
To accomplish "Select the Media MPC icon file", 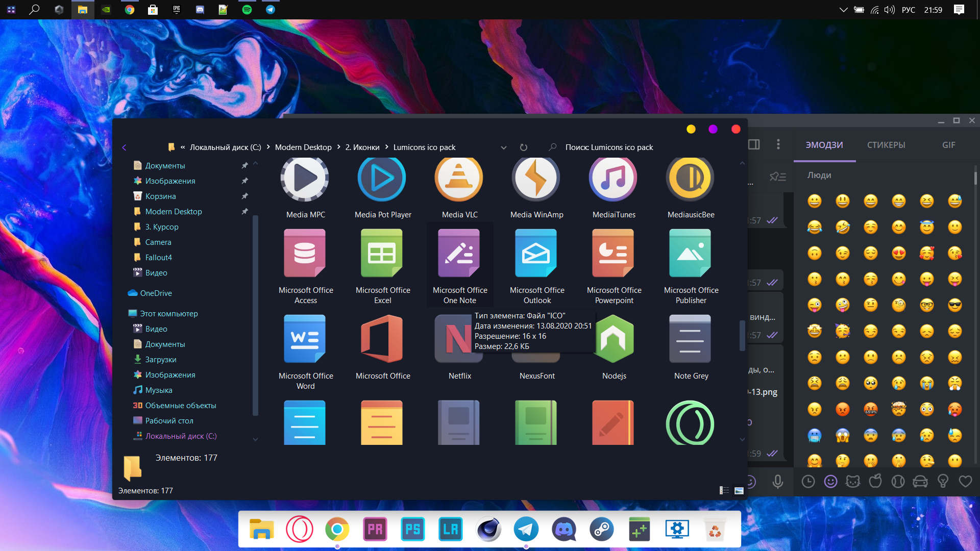I will click(x=305, y=188).
